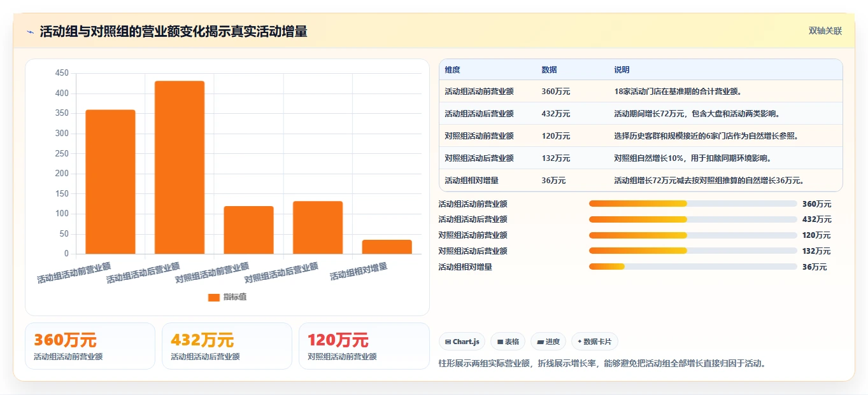
Task: Click the 36万元 progress bar for 活动组相对增量
Action: coord(693,267)
